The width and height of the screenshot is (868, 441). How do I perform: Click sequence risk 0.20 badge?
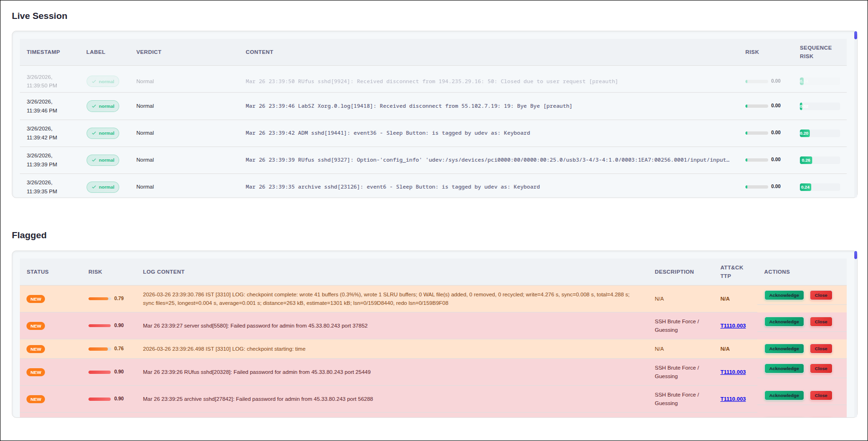805,133
